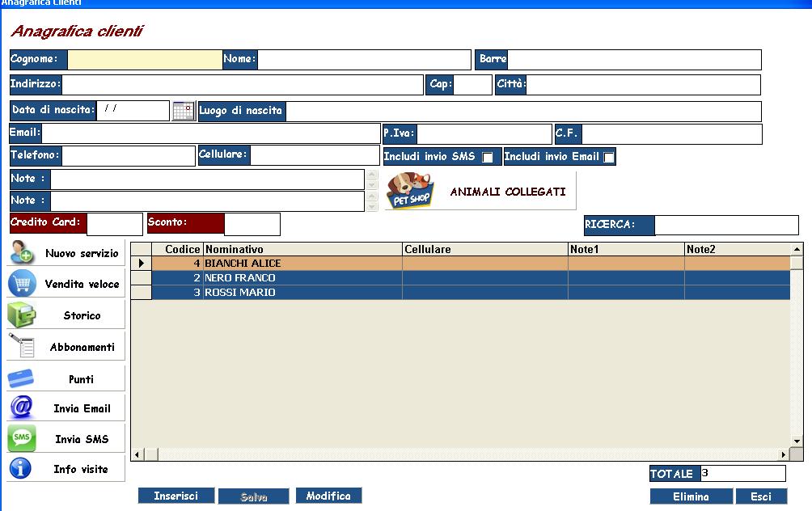Focus the C.F. input field
This screenshot has width=812, height=511.
[671, 133]
